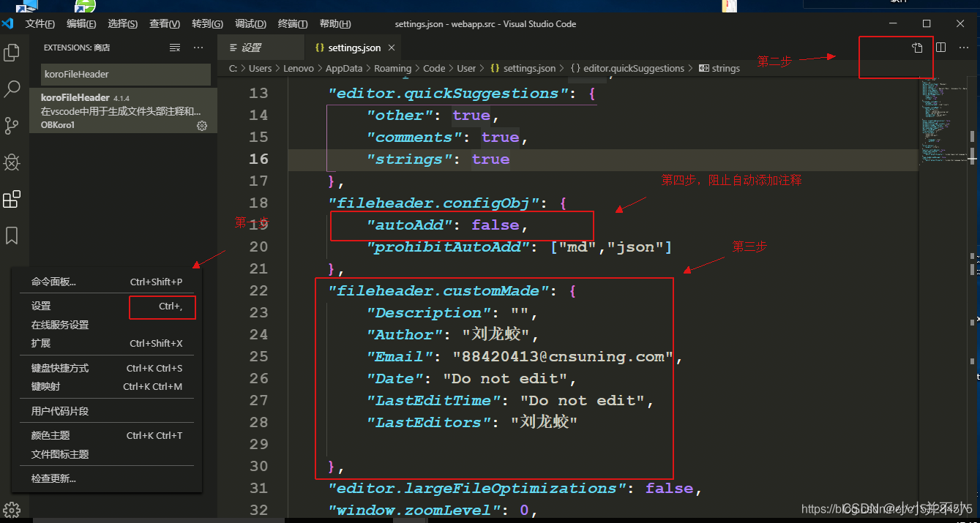Open the Bookmarks view icon
This screenshot has height=523, width=980.
12,236
